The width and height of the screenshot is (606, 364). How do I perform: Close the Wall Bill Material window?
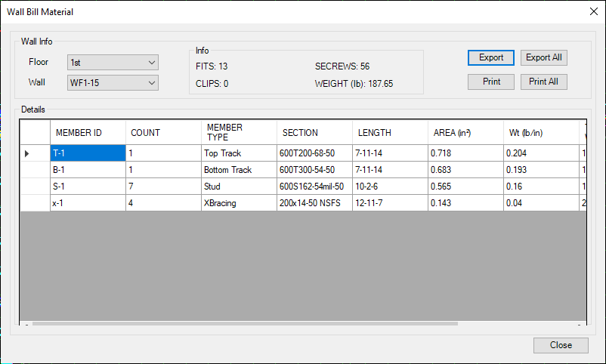592,12
